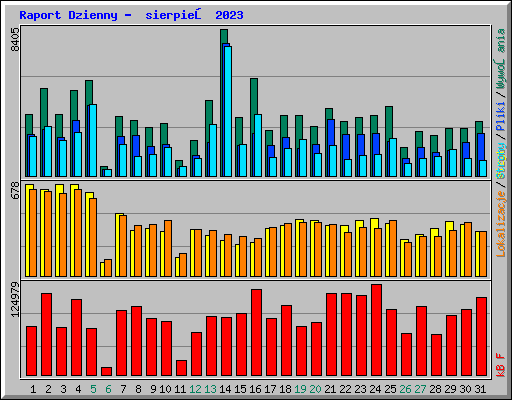Click green weekend day label 19

click(x=300, y=389)
